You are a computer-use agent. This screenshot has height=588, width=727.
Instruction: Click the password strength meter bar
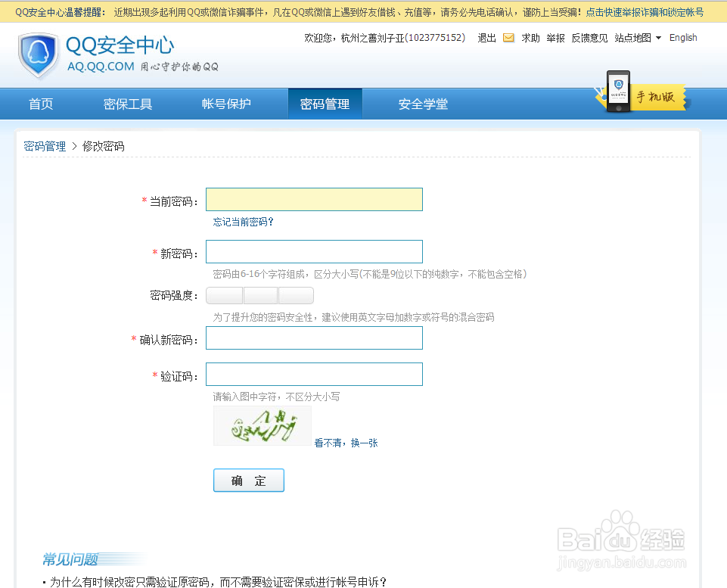pyautogui.click(x=259, y=295)
